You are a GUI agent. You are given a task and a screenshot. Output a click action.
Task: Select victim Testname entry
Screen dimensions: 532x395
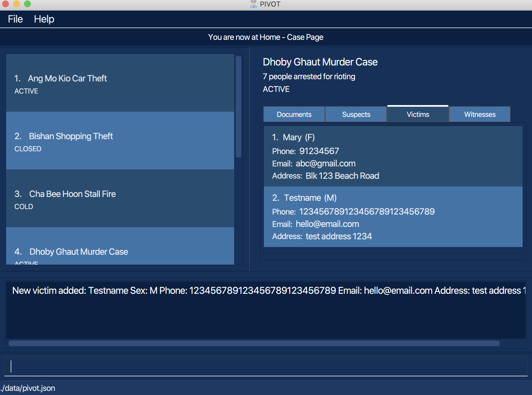click(x=393, y=217)
